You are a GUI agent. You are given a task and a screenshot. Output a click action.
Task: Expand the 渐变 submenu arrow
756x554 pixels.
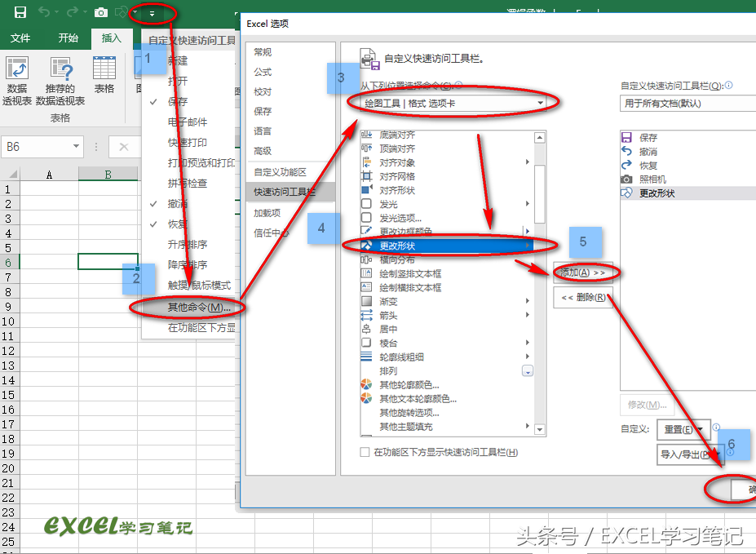528,301
